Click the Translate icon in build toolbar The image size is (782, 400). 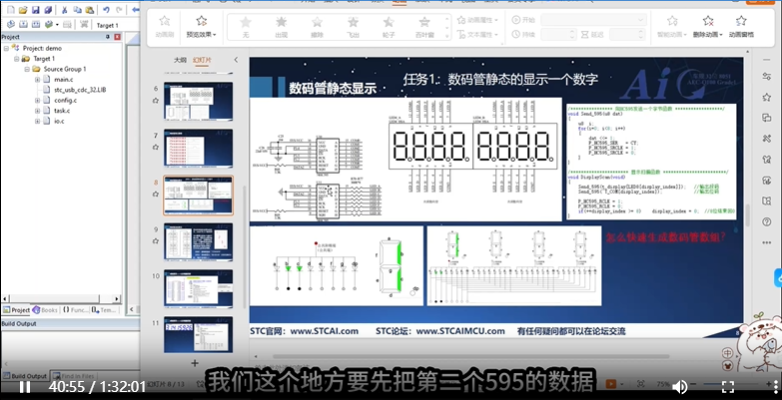click(x=11, y=24)
